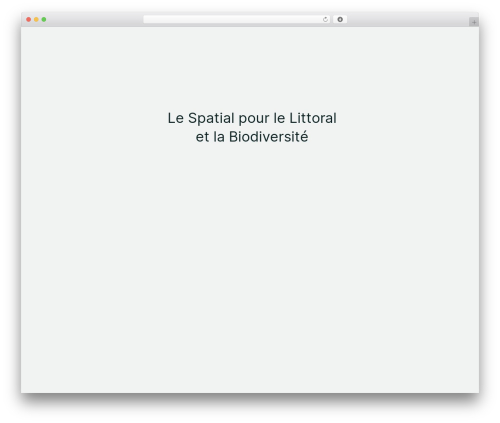Click the heading 'Le Spatial pour le Littoral'
The width and height of the screenshot is (500, 423).
[252, 118]
